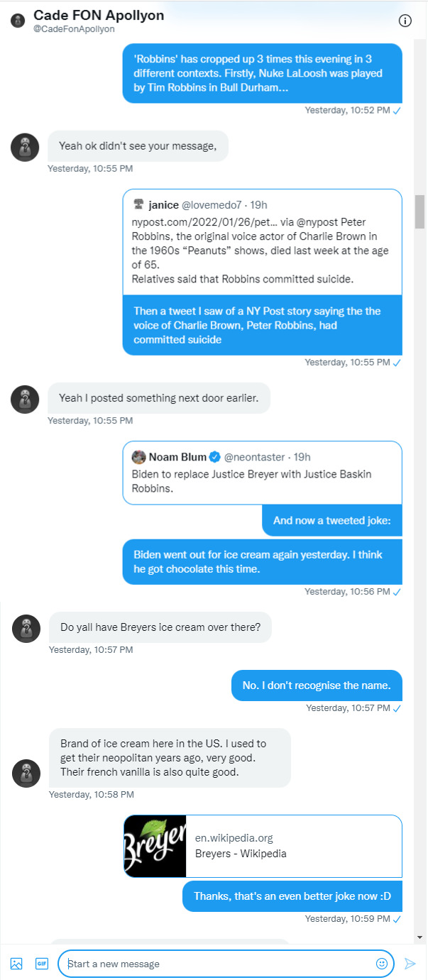Open Noam Blum's quoted tweet

pos(263,473)
